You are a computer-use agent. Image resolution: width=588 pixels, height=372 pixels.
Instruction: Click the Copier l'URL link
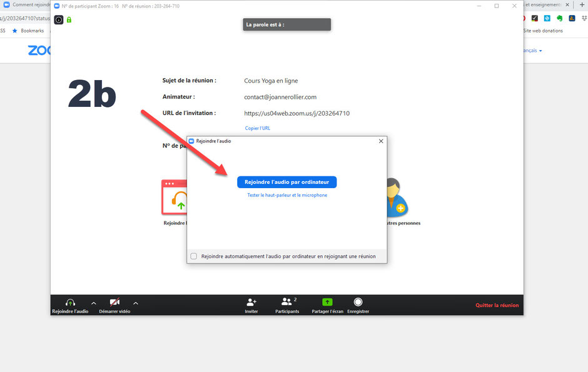pos(258,128)
